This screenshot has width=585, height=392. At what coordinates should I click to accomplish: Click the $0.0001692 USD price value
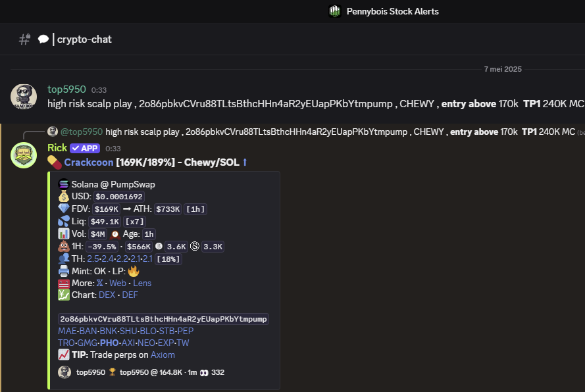119,197
